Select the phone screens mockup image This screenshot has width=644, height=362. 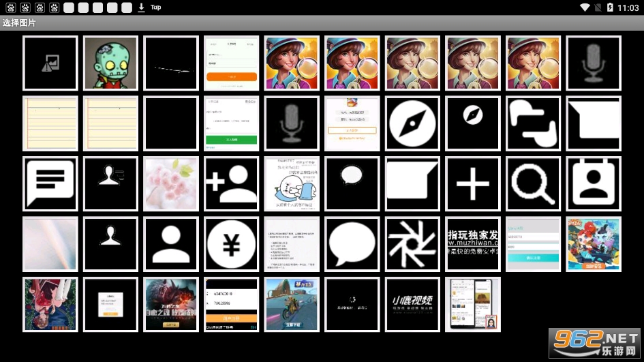coord(473,304)
